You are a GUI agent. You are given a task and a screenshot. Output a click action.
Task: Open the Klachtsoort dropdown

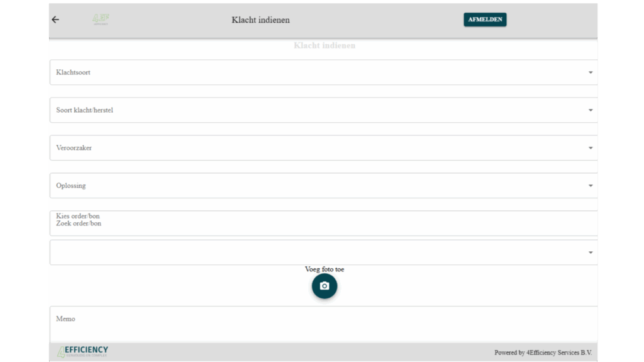[314, 72]
